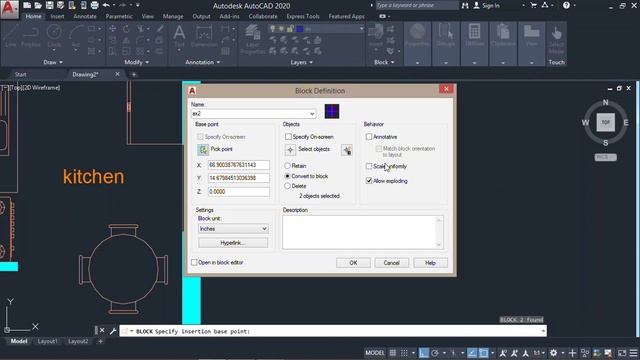Click the Move tool in Modify panel
Screen dimensions: 640x360
(x=112, y=29)
